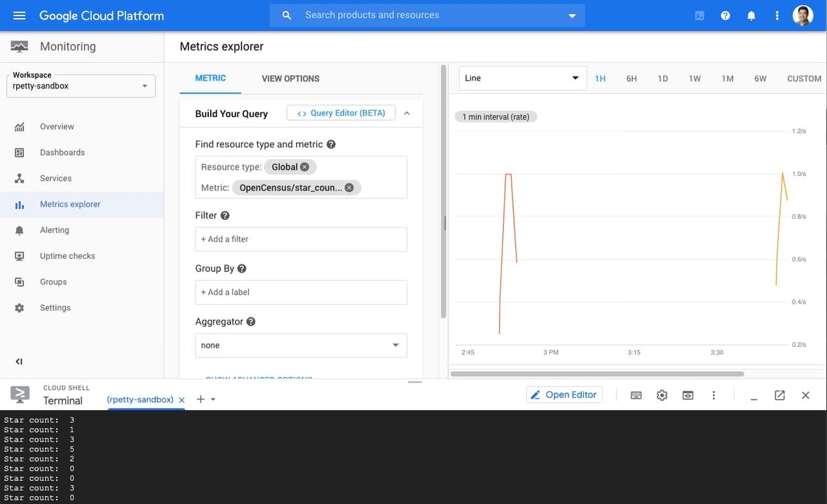
Task: Open the hamburger navigation menu
Action: [19, 15]
